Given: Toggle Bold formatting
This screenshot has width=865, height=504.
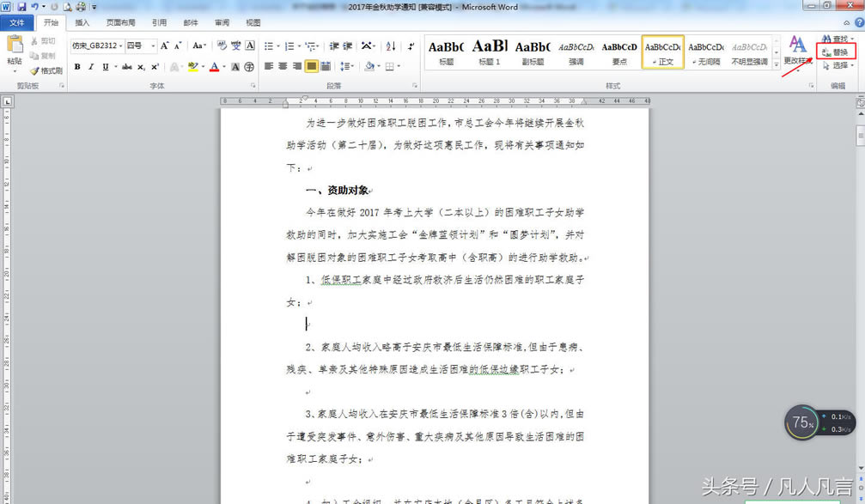Looking at the screenshot, I should click(77, 67).
